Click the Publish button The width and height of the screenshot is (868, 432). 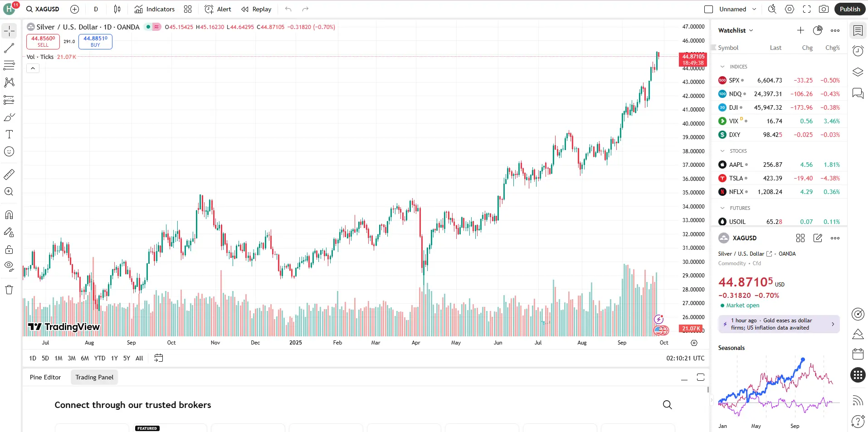point(849,9)
